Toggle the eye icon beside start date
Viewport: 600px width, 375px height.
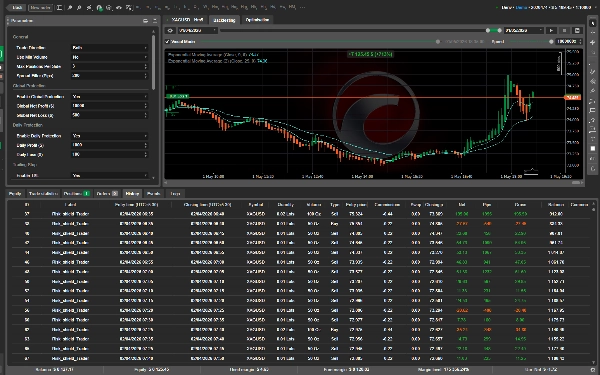170,30
